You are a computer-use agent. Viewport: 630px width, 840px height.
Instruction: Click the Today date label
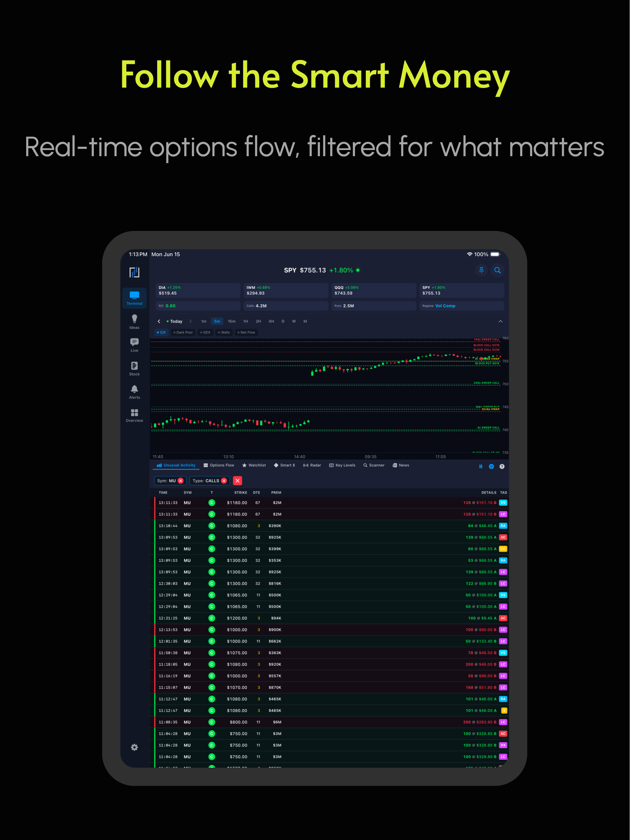(x=174, y=321)
